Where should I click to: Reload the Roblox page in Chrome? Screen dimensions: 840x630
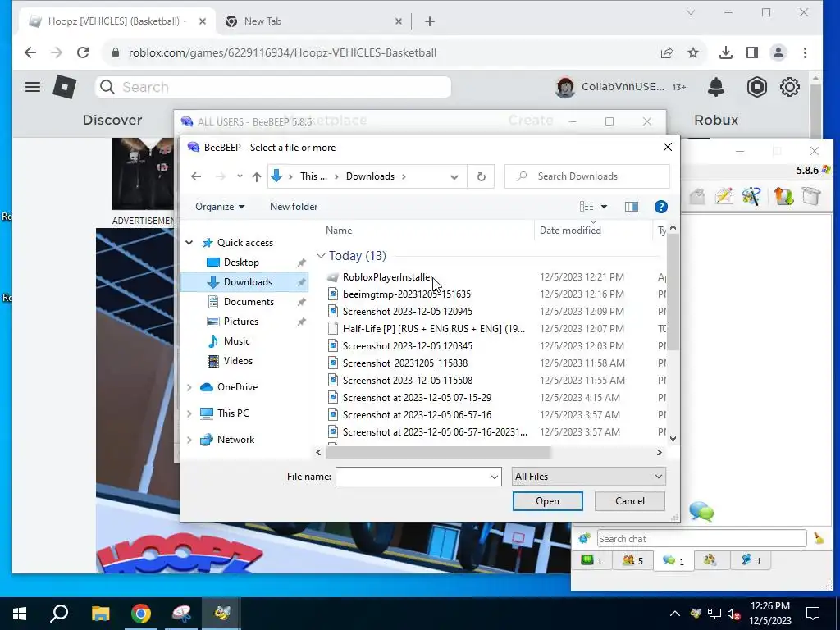click(x=83, y=52)
